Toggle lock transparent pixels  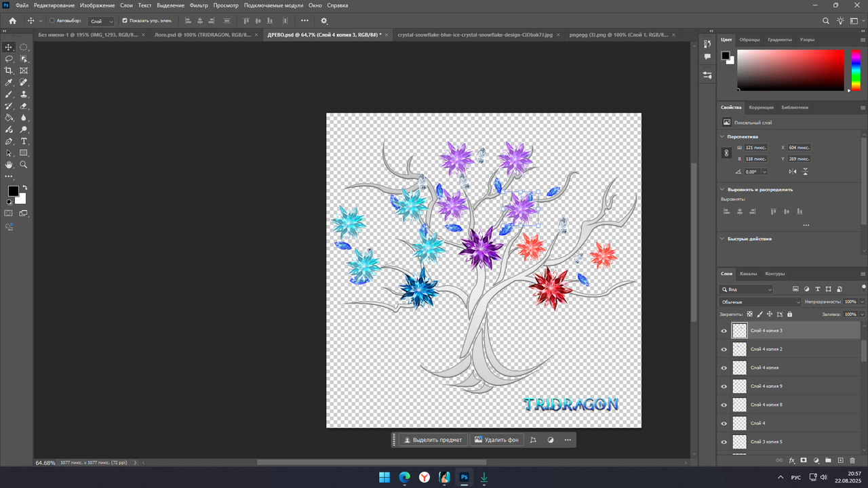point(749,314)
